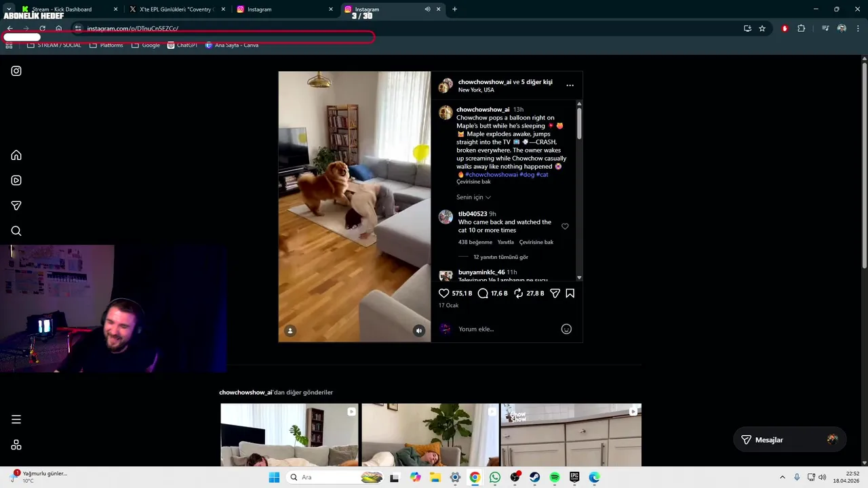Click the #chowchowshowai hashtag

click(492, 175)
